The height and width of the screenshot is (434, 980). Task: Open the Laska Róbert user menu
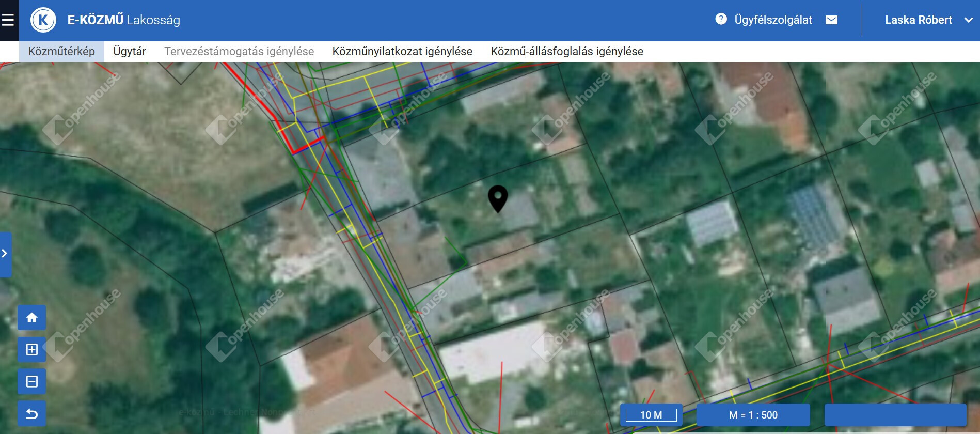point(918,20)
